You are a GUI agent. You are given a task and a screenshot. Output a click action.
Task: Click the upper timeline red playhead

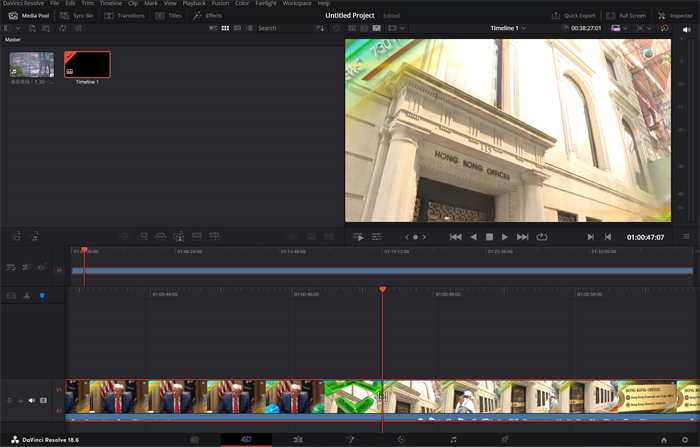click(x=84, y=250)
